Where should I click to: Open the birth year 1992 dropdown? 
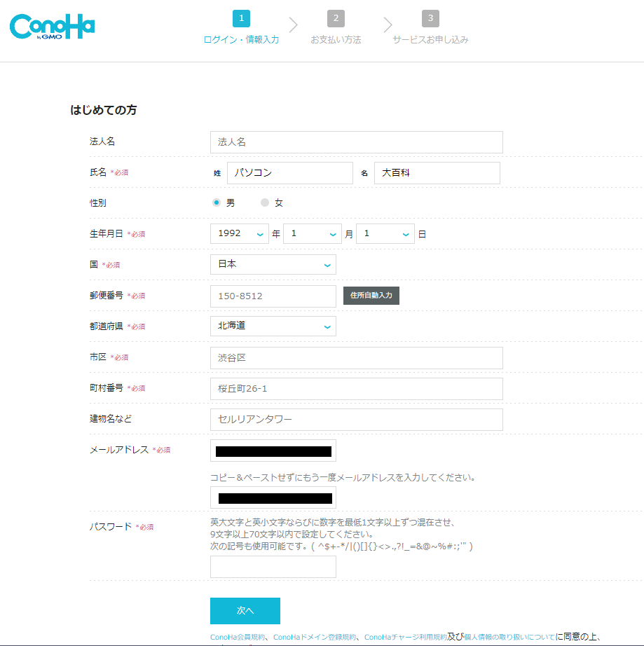tap(239, 234)
